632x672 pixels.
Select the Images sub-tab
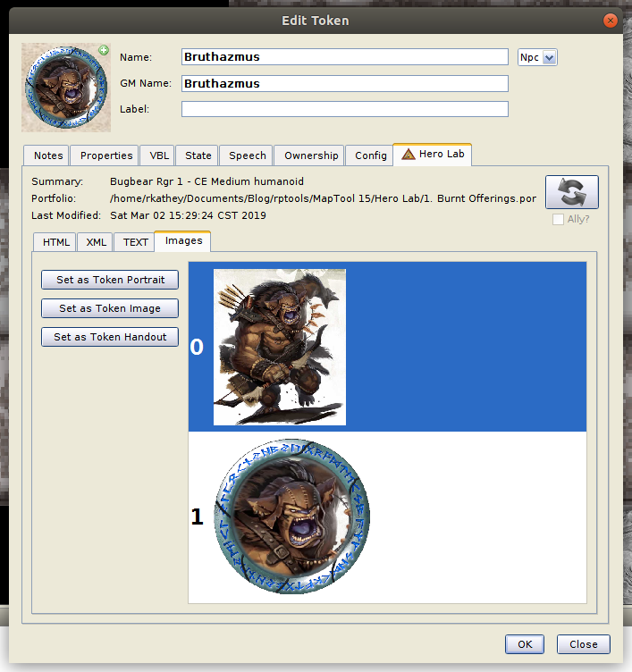pyautogui.click(x=183, y=241)
